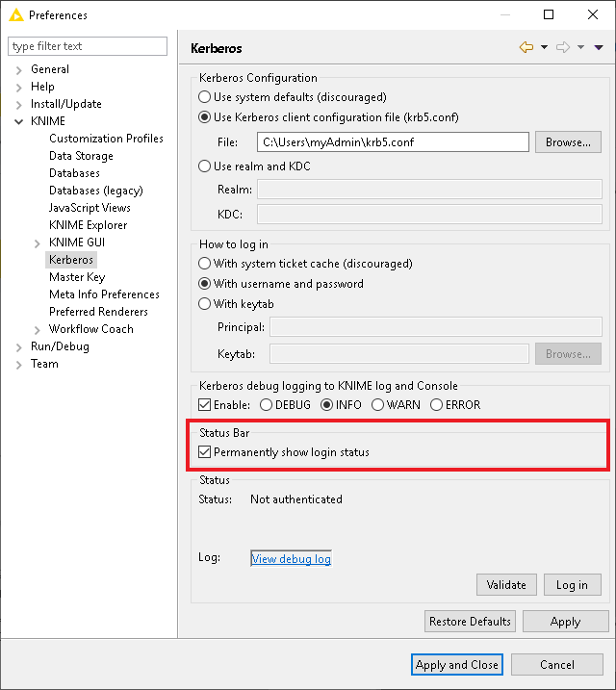This screenshot has height=690, width=616.
Task: Select Use realm and KDC option
Action: 204,166
